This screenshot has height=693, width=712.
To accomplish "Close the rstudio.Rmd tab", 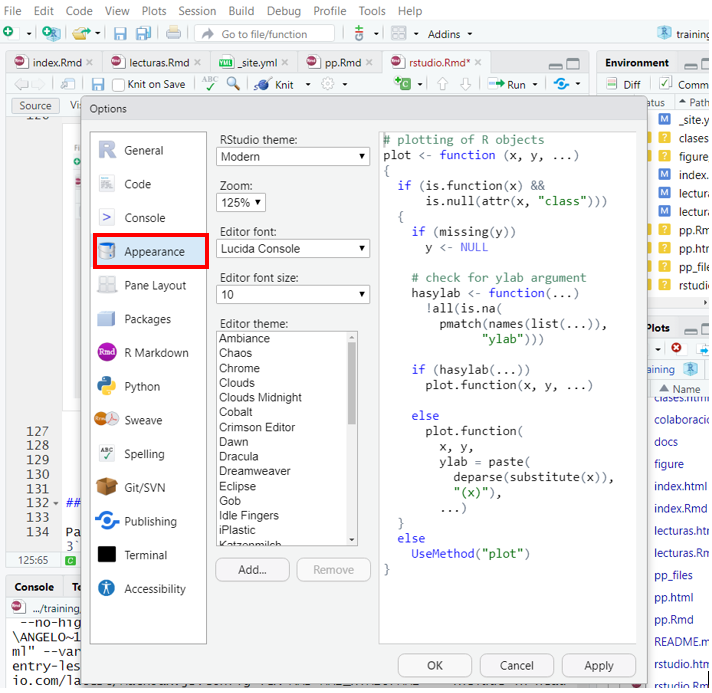I will point(478,62).
